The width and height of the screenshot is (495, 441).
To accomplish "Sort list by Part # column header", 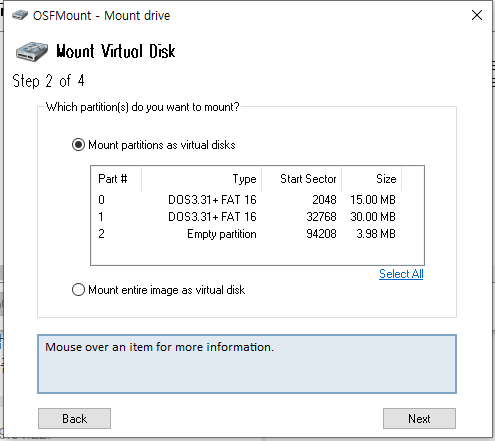I will [x=116, y=179].
